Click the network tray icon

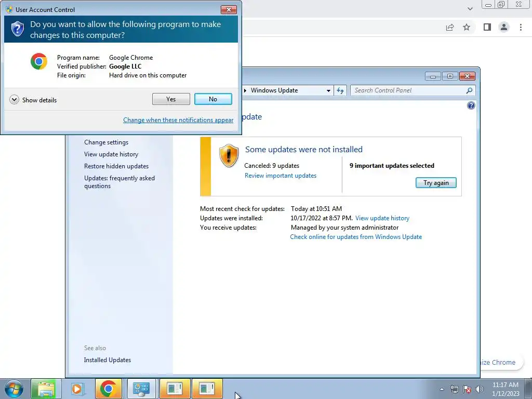[x=454, y=389]
